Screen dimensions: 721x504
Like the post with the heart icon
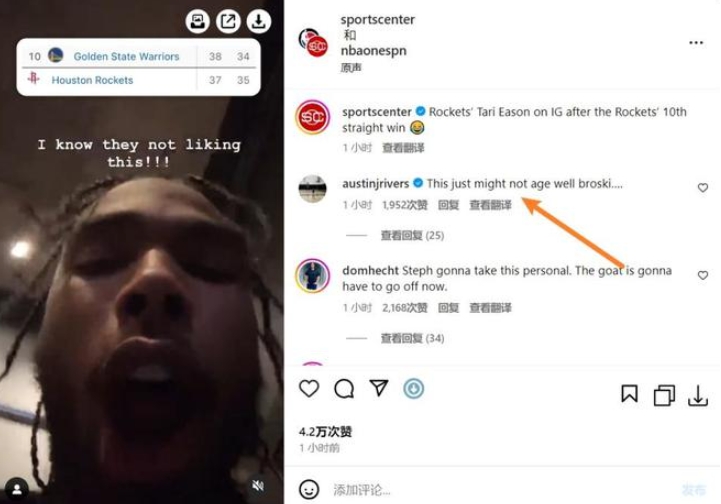(x=309, y=389)
